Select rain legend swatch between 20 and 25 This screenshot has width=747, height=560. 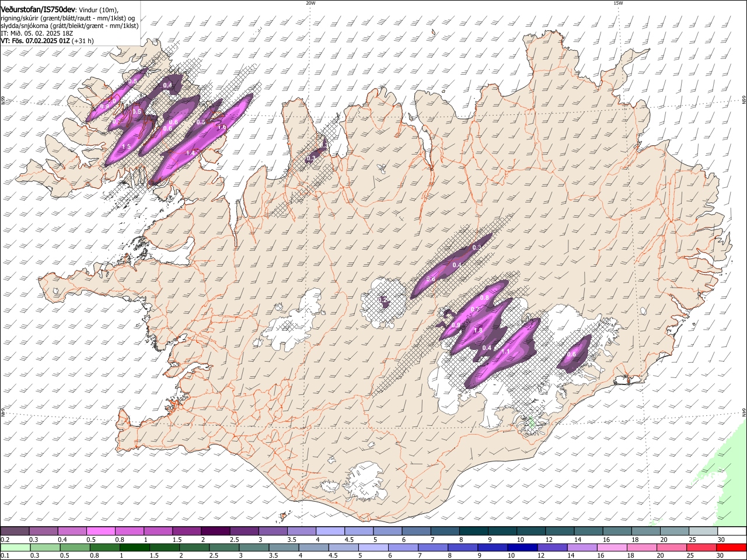tap(671, 547)
